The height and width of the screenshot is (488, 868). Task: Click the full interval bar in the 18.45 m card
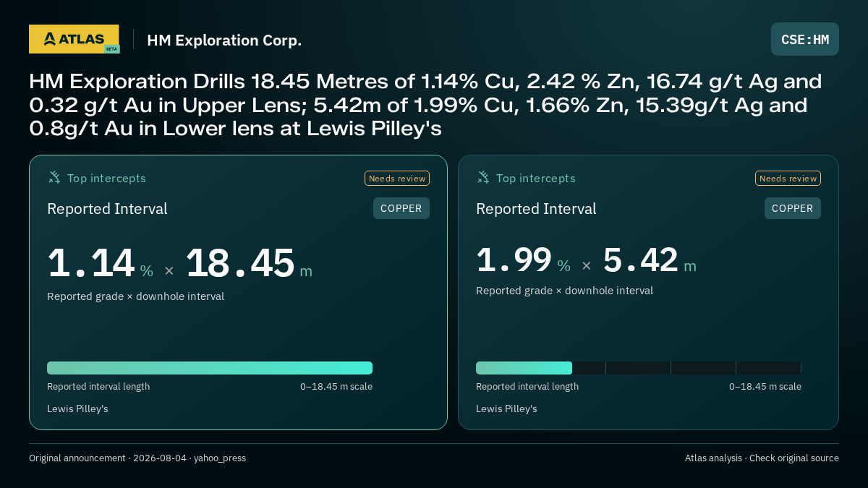[210, 368]
